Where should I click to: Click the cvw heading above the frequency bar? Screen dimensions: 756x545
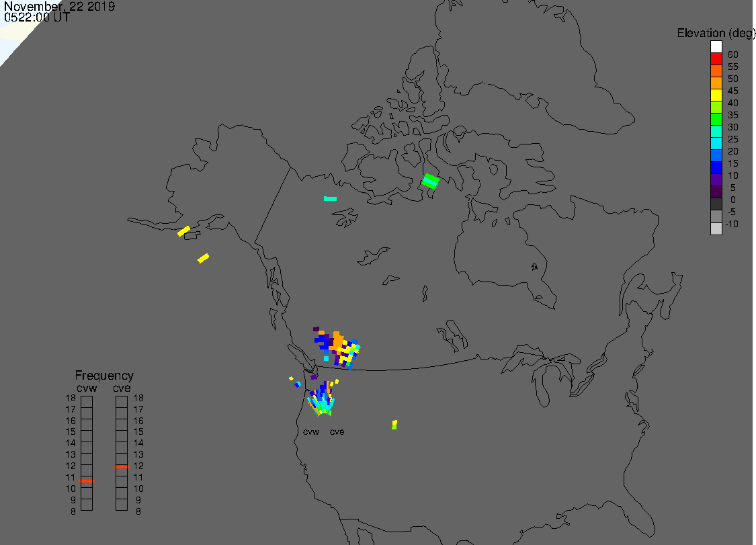click(x=87, y=388)
